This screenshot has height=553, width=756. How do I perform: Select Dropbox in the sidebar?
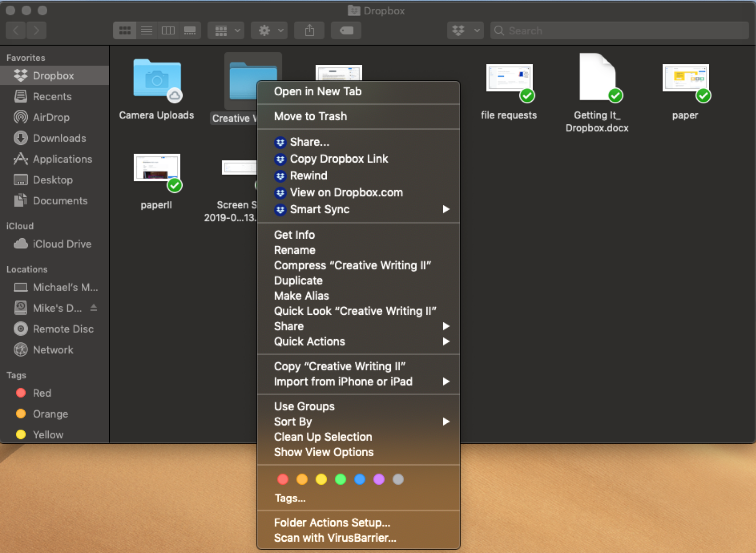pyautogui.click(x=54, y=76)
